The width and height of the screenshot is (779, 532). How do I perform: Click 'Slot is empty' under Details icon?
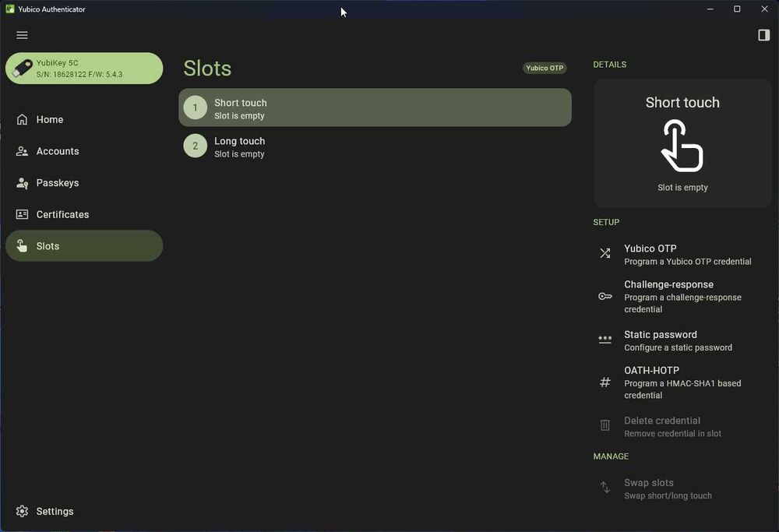[x=682, y=187]
